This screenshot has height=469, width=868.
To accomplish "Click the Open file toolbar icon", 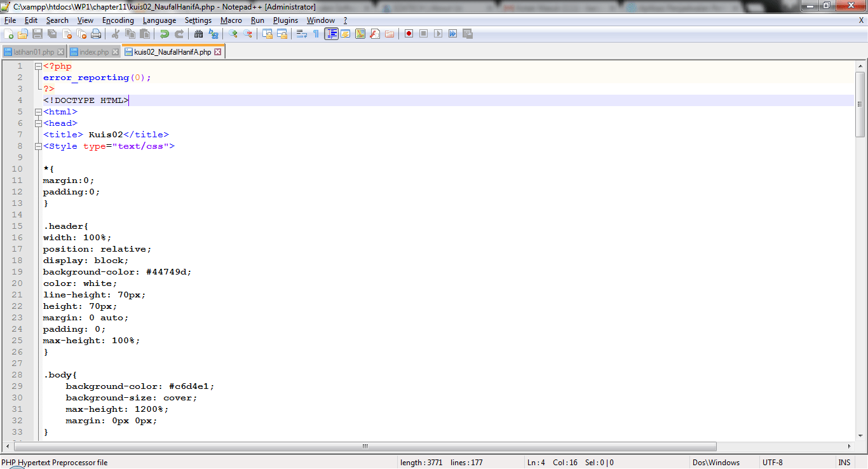I will [x=23, y=34].
